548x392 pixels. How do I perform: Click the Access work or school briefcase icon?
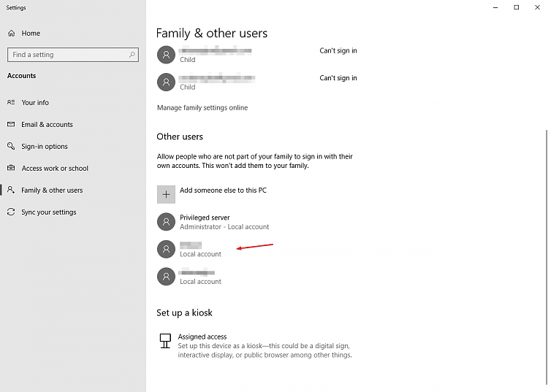click(x=11, y=168)
